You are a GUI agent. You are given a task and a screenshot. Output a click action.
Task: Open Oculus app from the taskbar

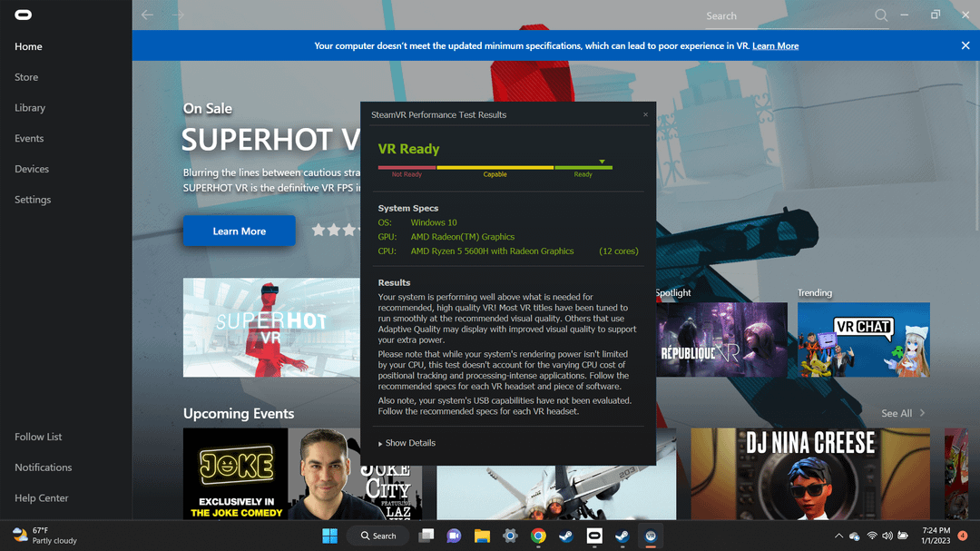point(594,536)
